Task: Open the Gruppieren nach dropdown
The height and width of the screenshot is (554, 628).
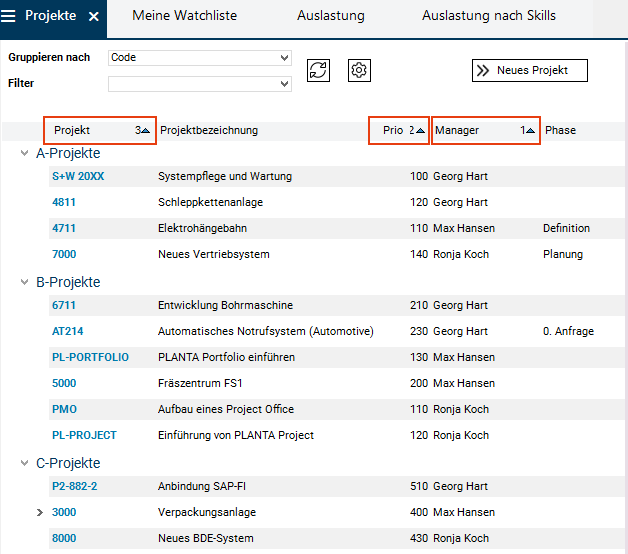Action: tap(199, 58)
